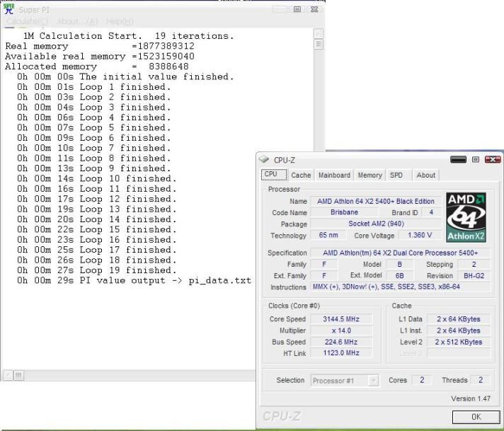This screenshot has height=431, width=504.
Task: Click the Stepping value '2'
Action: (474, 264)
